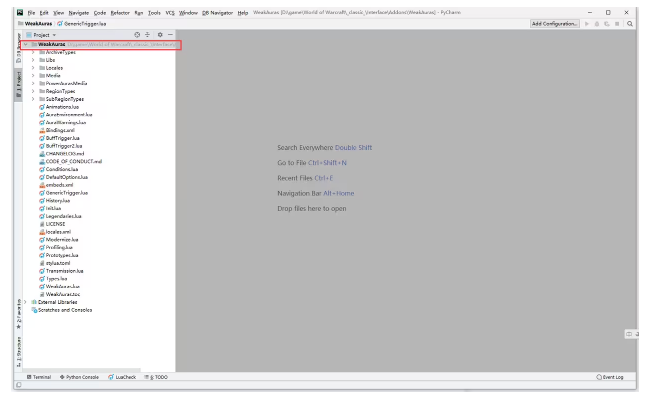
Task: Open the DB Browser sidebar tab
Action: (x=18, y=48)
